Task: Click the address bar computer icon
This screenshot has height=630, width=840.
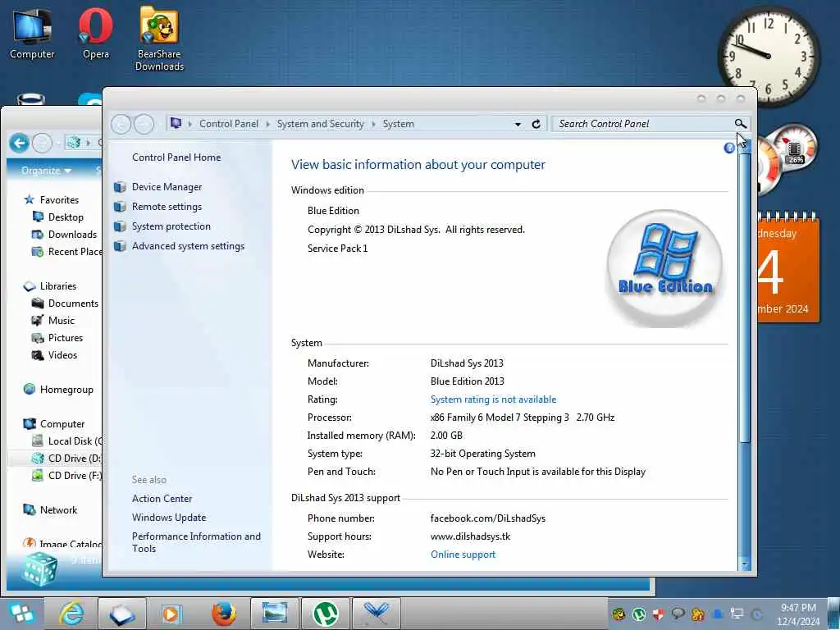Action: (x=176, y=123)
